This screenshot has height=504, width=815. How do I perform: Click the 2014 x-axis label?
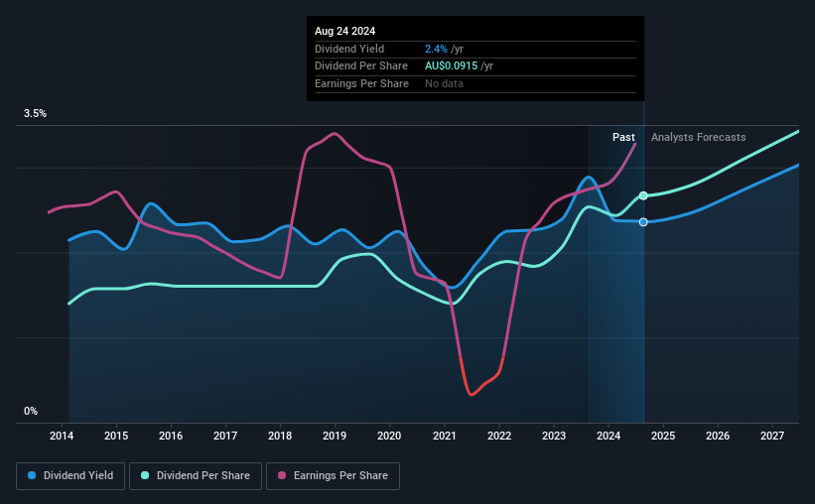[x=62, y=436]
